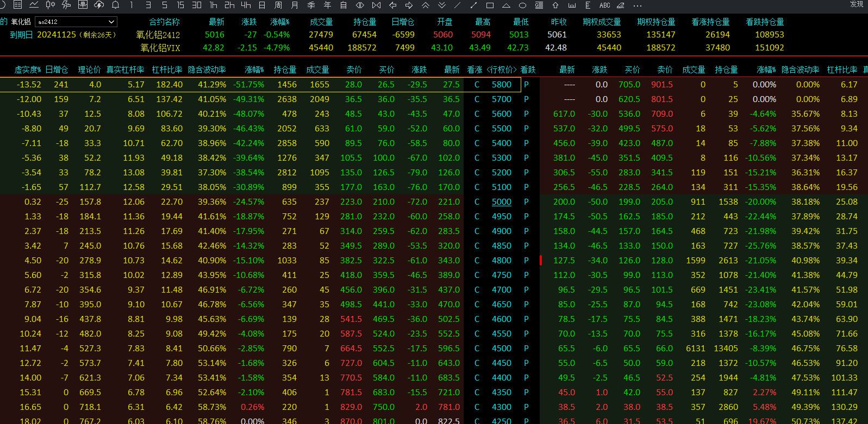
Task: Switch to weekly (周) period
Action: click(x=278, y=5)
